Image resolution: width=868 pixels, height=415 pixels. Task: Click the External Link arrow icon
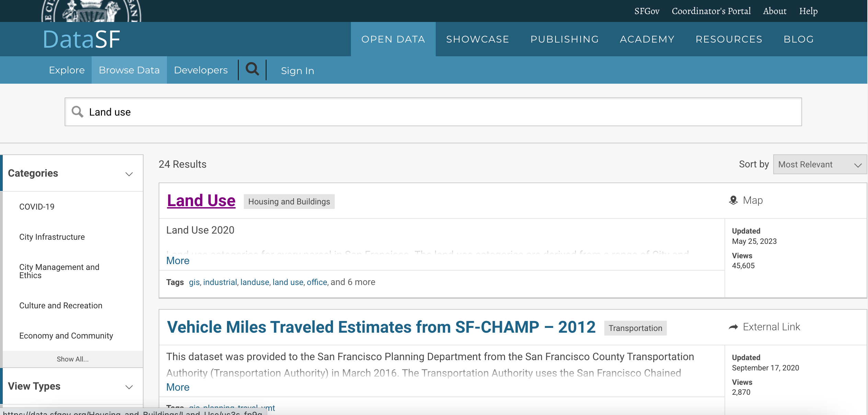click(733, 327)
